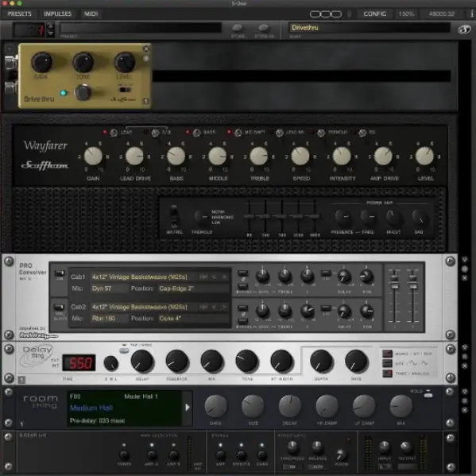Screen dimensions: 476x476
Task: Toggle the Cab1 on switch
Action: [x=60, y=273]
